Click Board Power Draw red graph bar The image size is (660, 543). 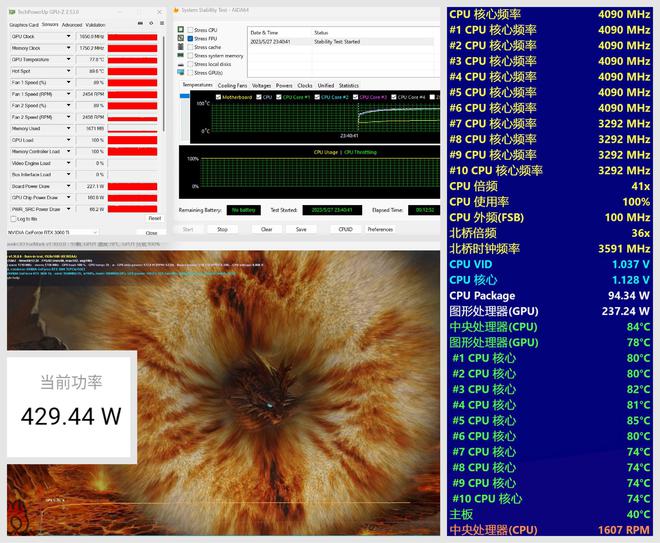pyautogui.click(x=133, y=186)
